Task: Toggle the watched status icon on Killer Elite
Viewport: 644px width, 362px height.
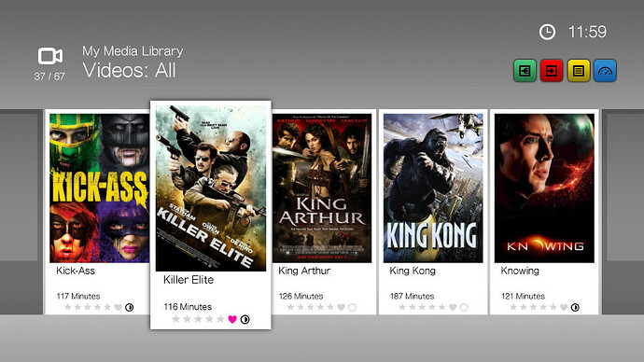Action: (245, 319)
